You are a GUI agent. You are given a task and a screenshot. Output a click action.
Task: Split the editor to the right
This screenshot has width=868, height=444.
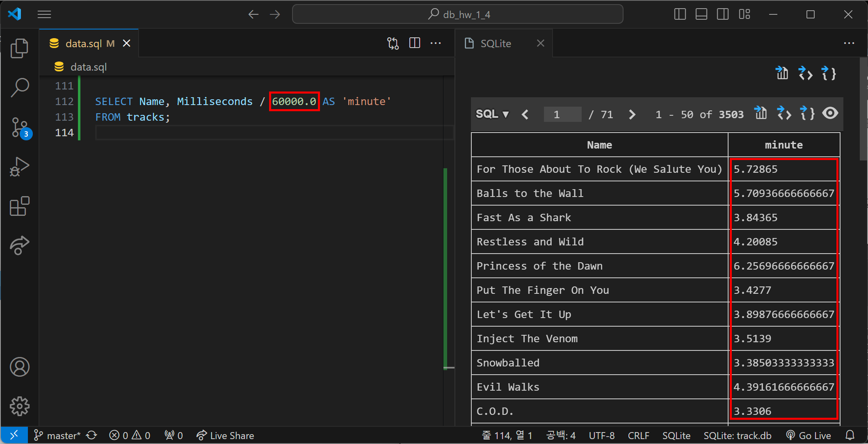coord(415,43)
